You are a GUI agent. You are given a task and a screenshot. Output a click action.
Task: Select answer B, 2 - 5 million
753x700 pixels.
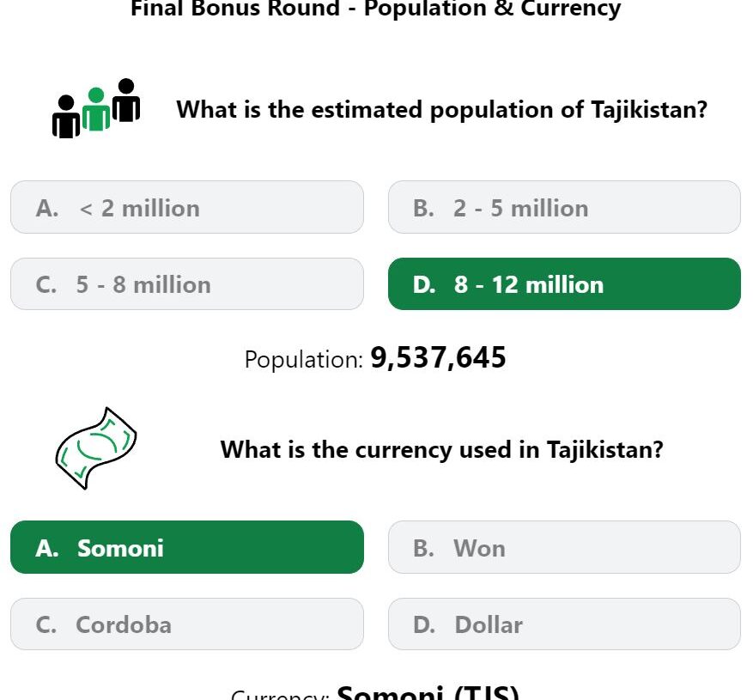(x=564, y=207)
